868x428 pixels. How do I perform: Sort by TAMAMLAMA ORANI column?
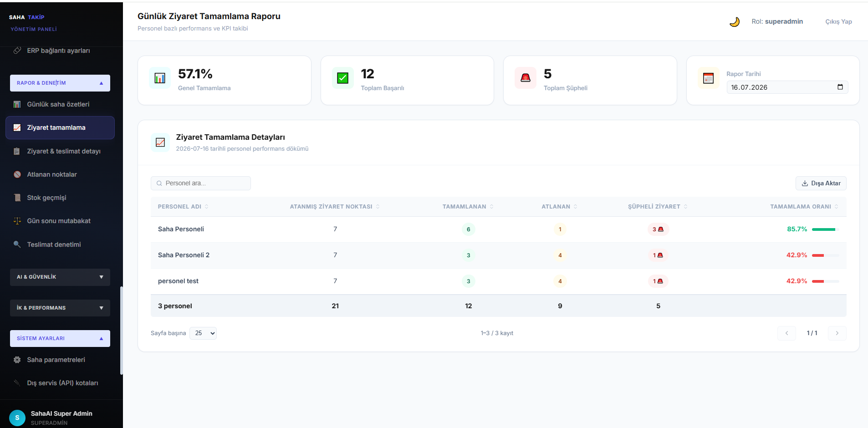pyautogui.click(x=804, y=206)
